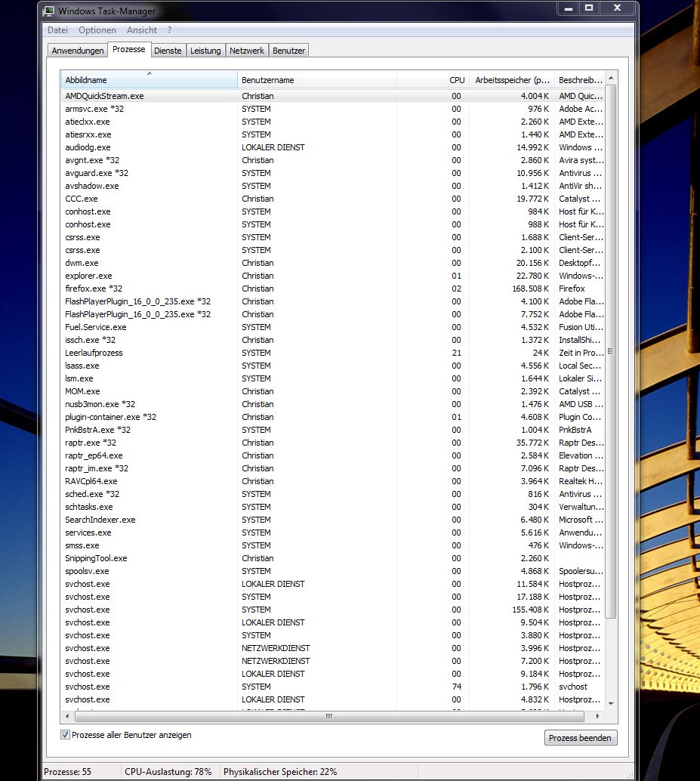Minimize the Task-Manager window

tap(569, 8)
